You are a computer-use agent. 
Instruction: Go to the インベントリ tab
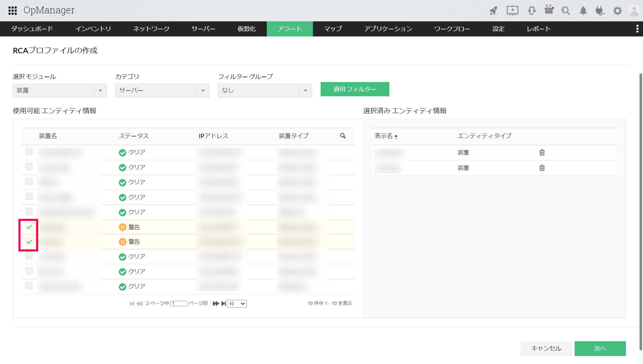[x=93, y=29]
